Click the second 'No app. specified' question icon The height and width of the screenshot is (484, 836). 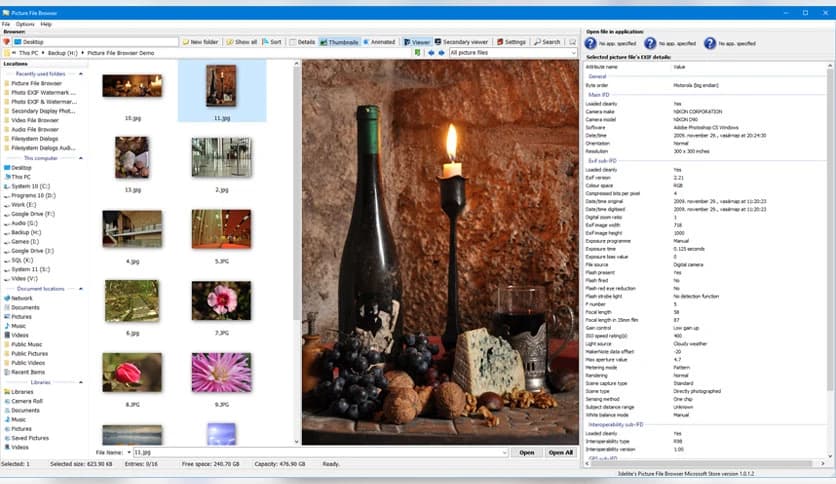click(x=650, y=43)
